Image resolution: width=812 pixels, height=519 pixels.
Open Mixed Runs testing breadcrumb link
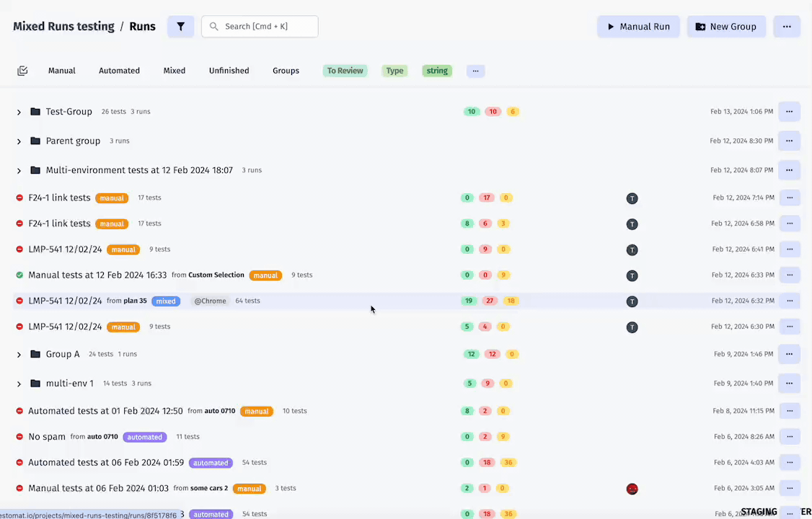[63, 27]
